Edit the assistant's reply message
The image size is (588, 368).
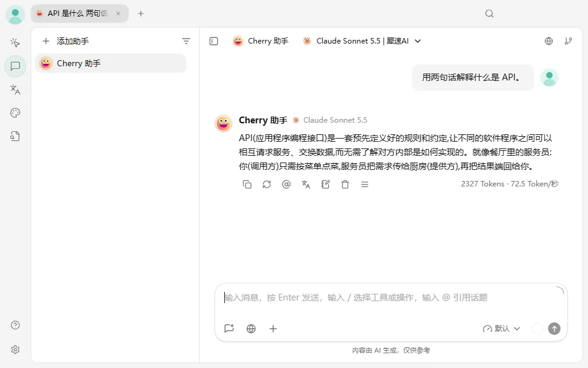(x=325, y=185)
